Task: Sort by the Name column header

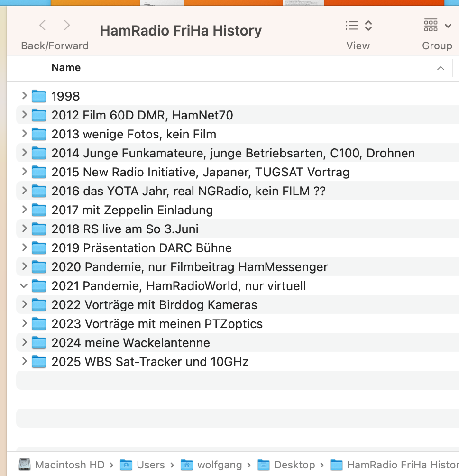Action: pyautogui.click(x=66, y=68)
